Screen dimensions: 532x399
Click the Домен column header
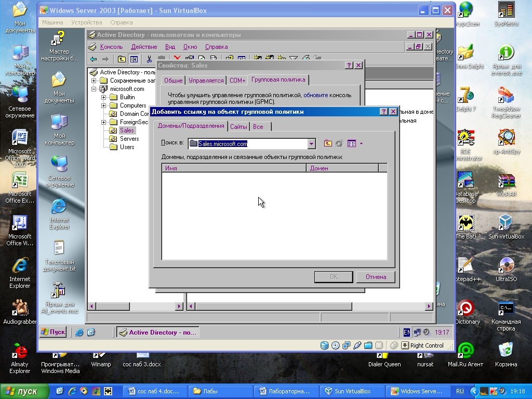[x=342, y=168]
